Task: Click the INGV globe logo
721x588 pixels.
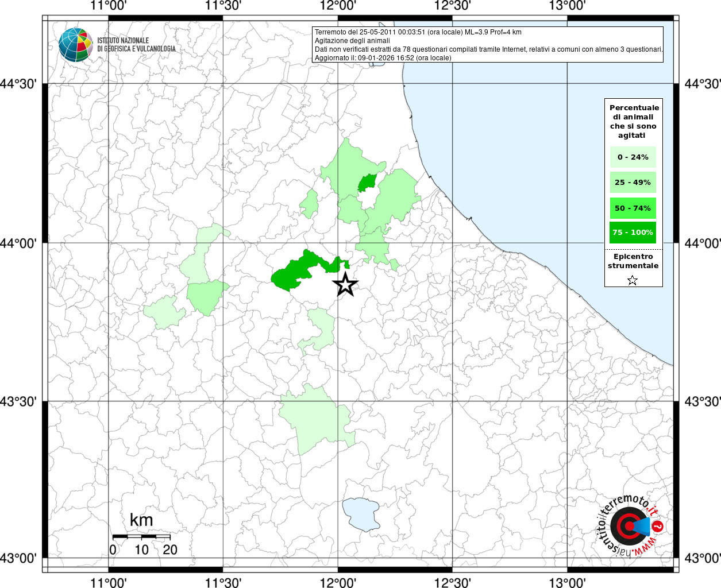Action: (x=76, y=44)
